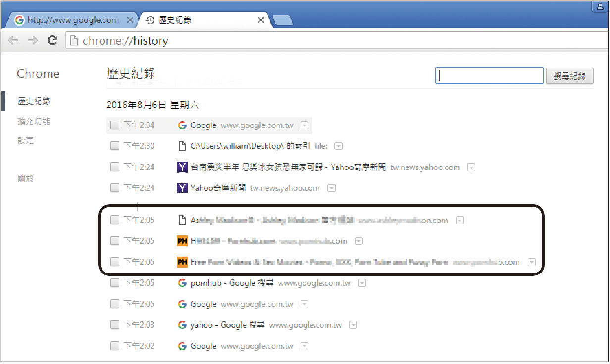Open the dropdown for the Yahoo奇摩新聞 tw.news.yahoo.com entry
The height and width of the screenshot is (364, 610).
(x=331, y=188)
